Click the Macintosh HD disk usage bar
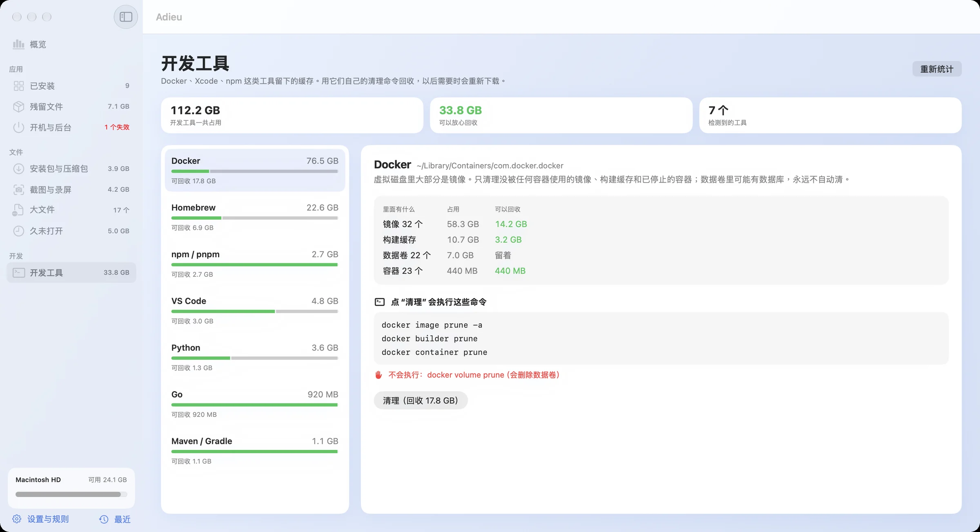Screen dimensions: 980x532 71,494
